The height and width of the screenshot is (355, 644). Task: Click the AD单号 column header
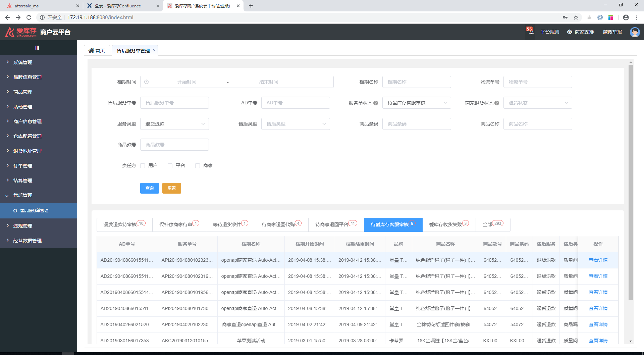tap(127, 244)
